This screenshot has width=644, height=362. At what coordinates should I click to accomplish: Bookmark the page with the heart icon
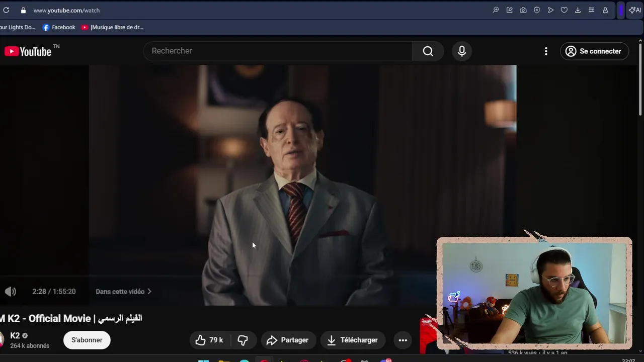coord(564,10)
